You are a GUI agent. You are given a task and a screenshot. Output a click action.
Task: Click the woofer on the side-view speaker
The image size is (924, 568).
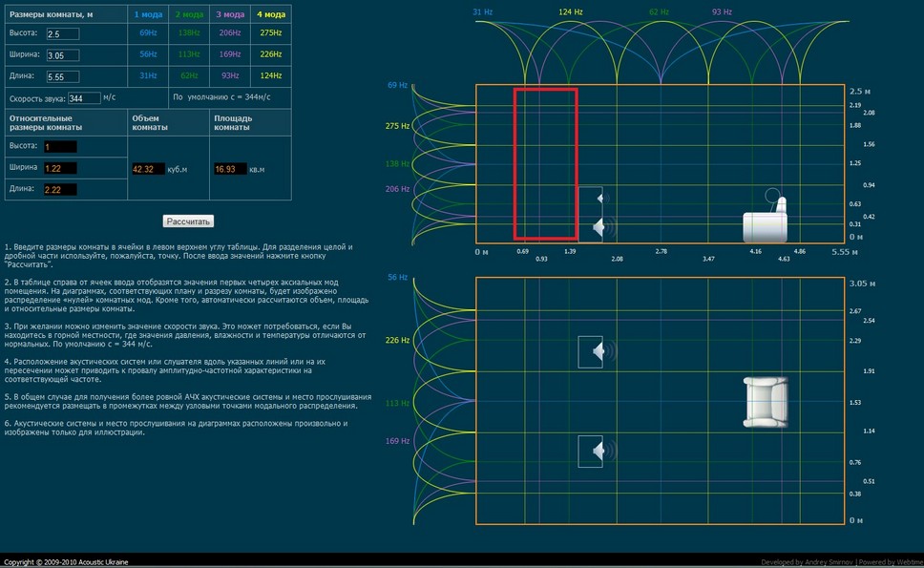pos(599,227)
